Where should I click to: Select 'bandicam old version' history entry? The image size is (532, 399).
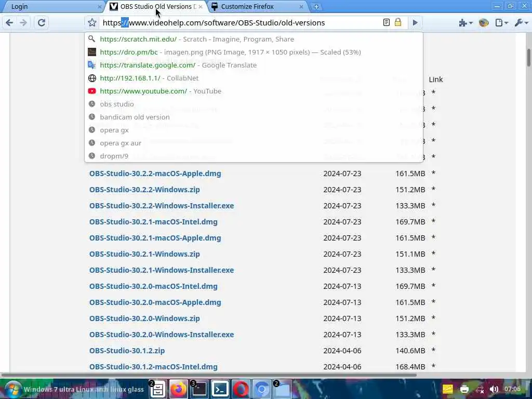coord(254,117)
